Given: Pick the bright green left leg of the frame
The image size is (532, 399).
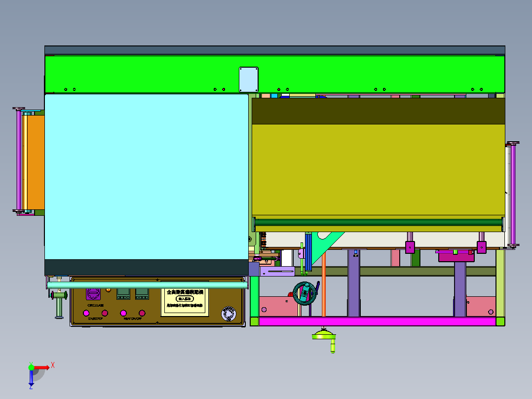Looking at the screenshot, I should [255, 296].
